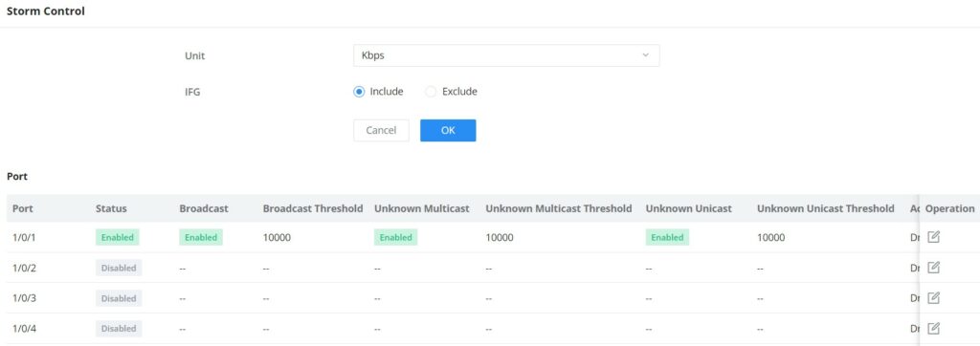Click the Unknown Multicast Threshold column header
The width and height of the screenshot is (980, 346).
pyautogui.click(x=559, y=208)
